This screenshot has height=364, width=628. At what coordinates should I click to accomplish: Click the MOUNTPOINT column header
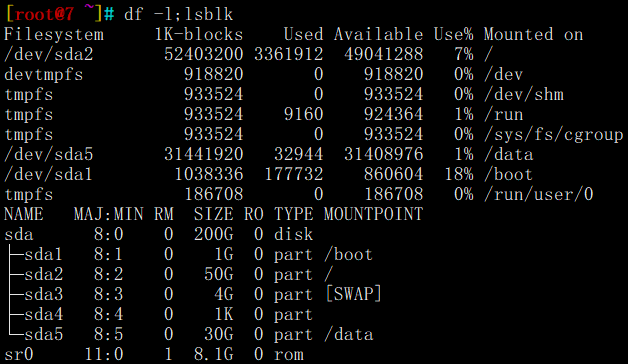click(373, 214)
